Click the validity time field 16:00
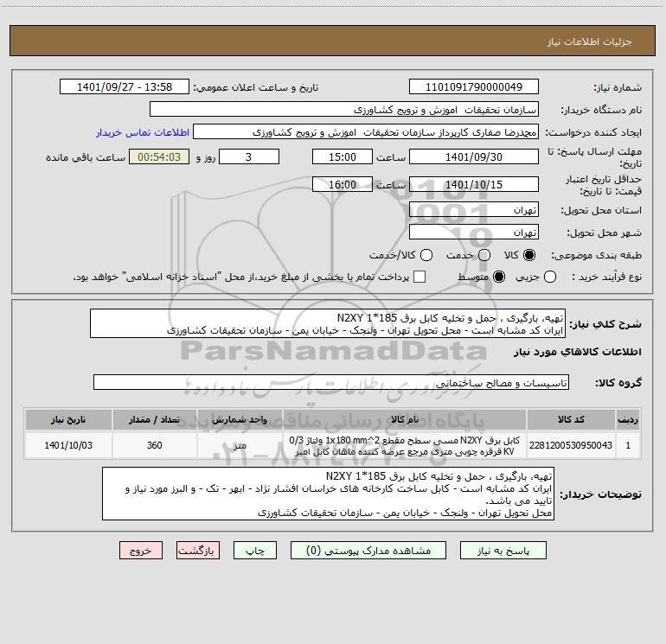The height and width of the screenshot is (644, 666). click(343, 184)
